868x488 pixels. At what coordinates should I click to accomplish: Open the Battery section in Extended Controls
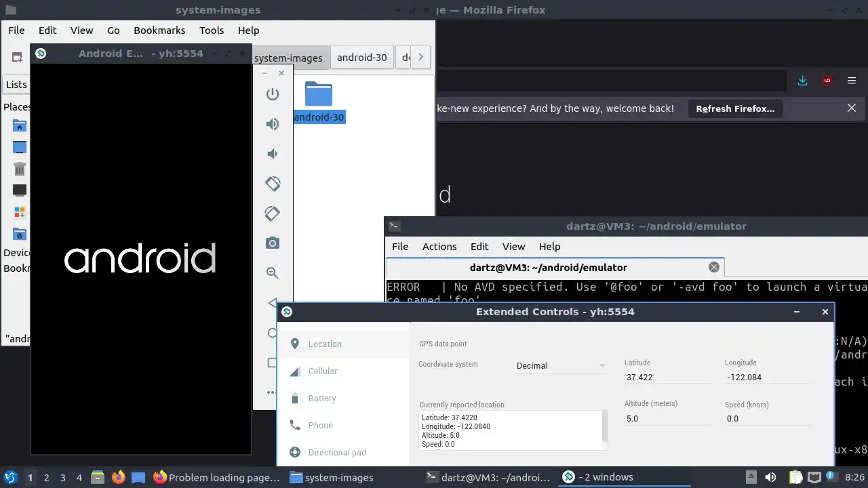(343, 398)
